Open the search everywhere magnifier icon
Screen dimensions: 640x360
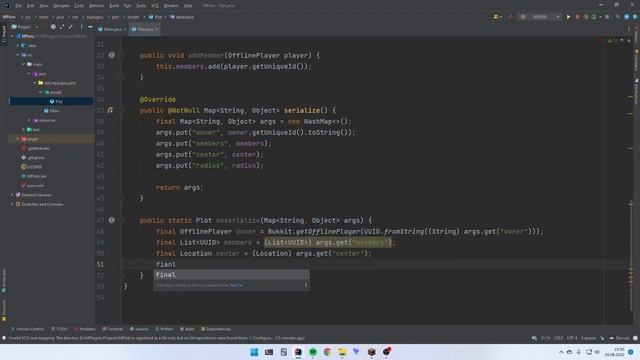[x=618, y=17]
